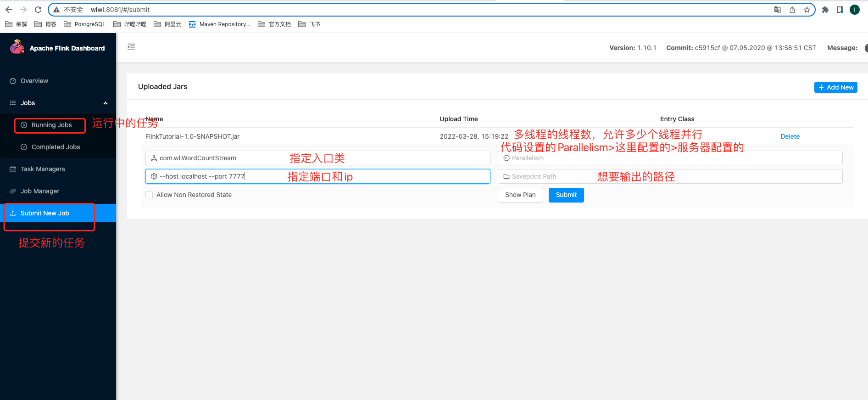Click the Add New jar button

[x=835, y=87]
